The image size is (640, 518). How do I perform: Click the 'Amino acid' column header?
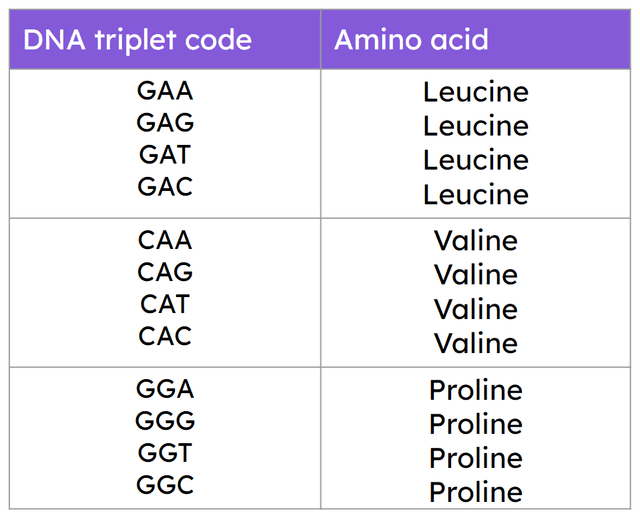(411, 40)
